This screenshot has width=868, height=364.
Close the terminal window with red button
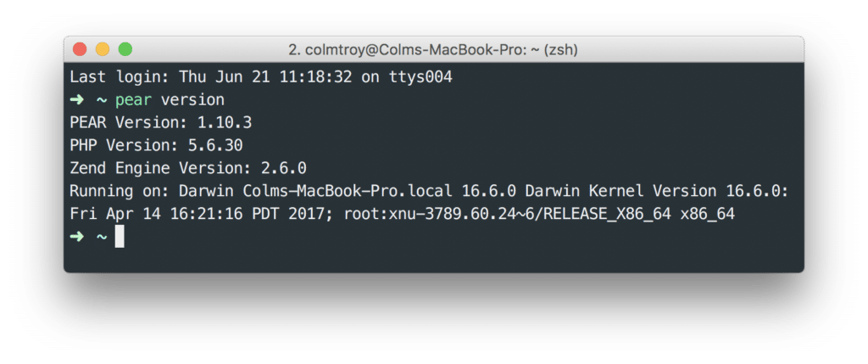click(x=80, y=49)
